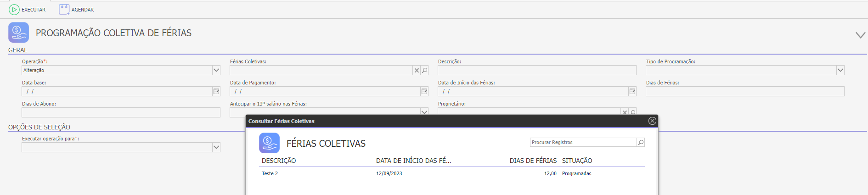Open Executar operação para dropdown
868x195 pixels.
coord(216,147)
